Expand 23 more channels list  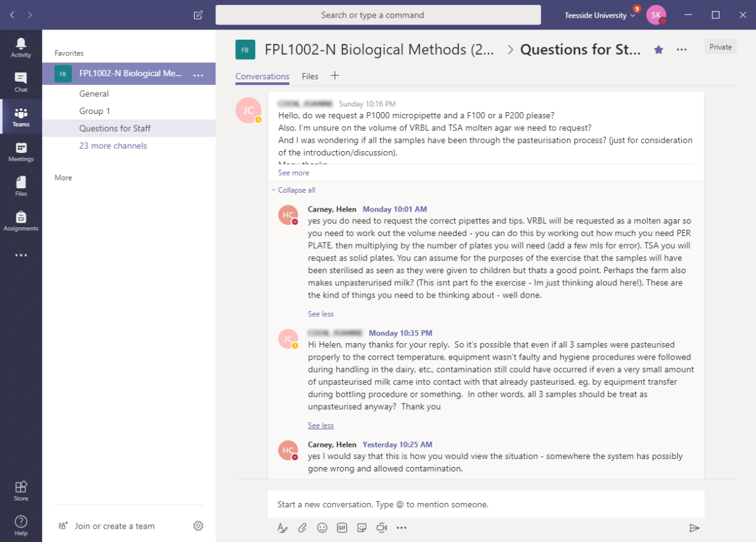pos(113,145)
